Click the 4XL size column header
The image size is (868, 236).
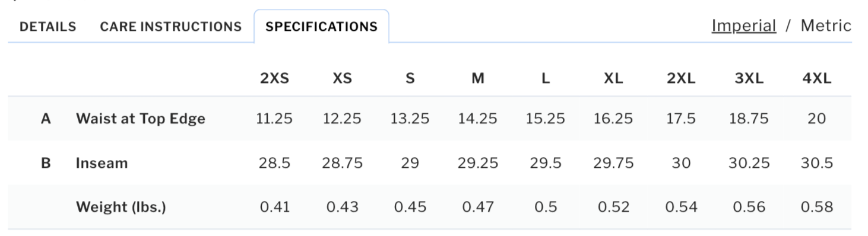click(x=817, y=78)
